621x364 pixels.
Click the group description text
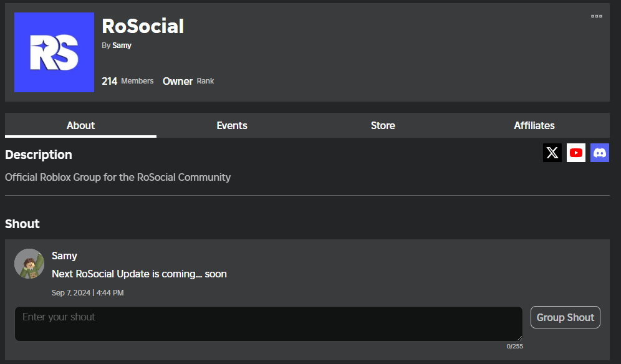point(118,177)
